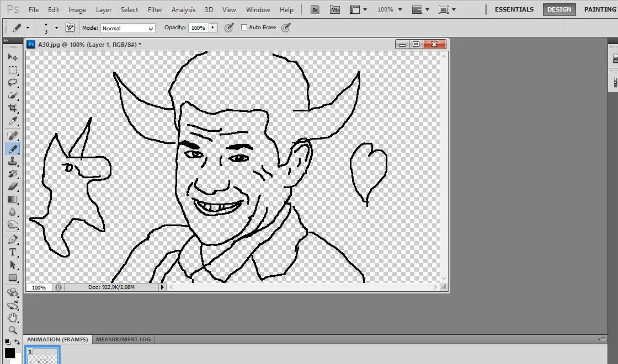Toggle the brush panel button
Screen dimensions: 618x364
coord(70,28)
